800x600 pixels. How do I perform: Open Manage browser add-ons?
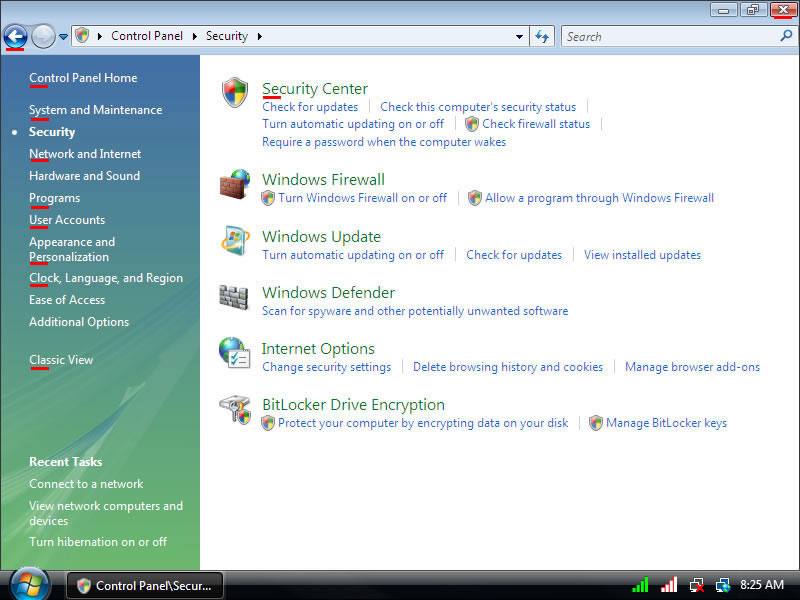(x=692, y=367)
